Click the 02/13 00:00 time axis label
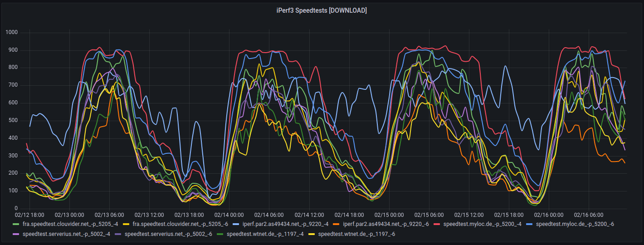This screenshot has height=245, width=644. (69, 215)
